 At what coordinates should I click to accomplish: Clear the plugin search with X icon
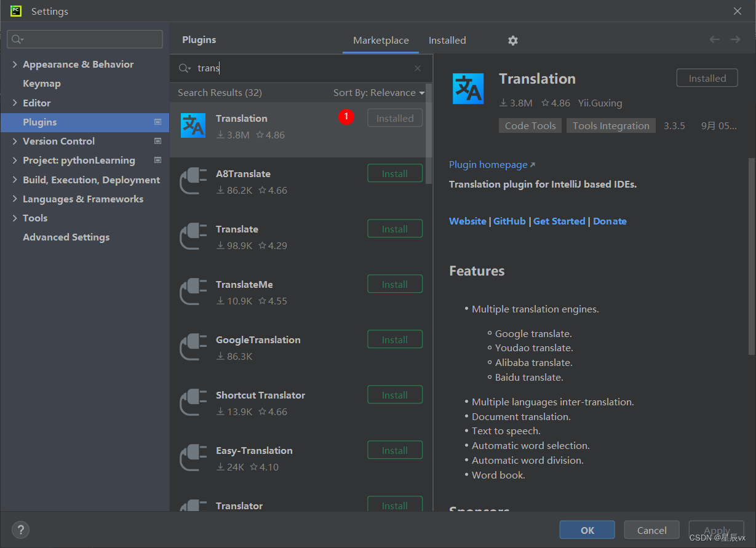[x=418, y=68]
